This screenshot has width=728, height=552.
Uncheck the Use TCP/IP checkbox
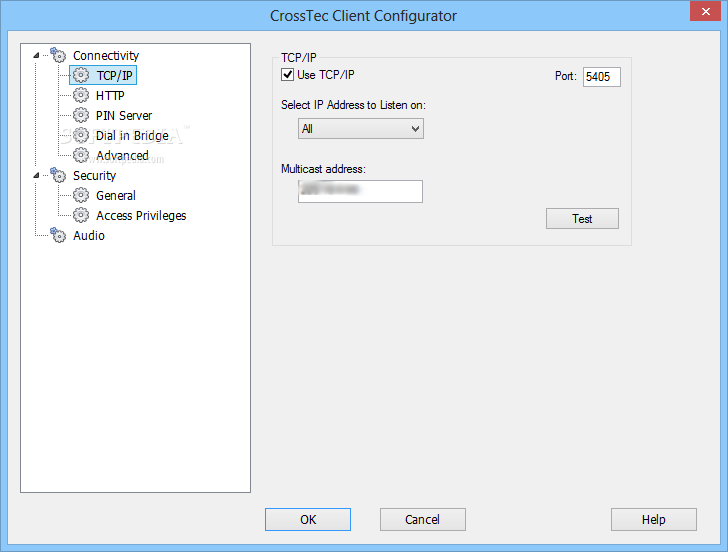point(287,74)
